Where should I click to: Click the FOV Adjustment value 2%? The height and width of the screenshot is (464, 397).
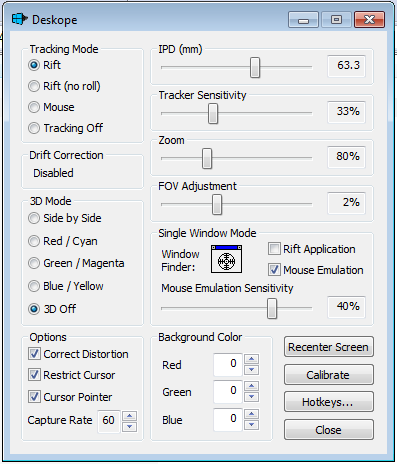tap(346, 203)
